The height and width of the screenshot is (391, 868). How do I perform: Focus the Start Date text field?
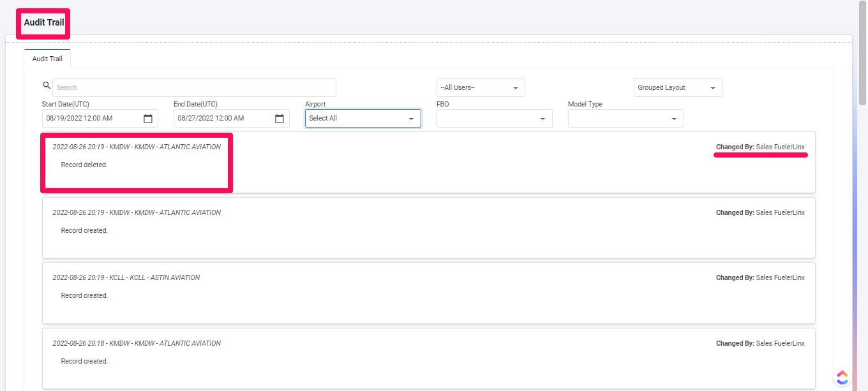90,119
